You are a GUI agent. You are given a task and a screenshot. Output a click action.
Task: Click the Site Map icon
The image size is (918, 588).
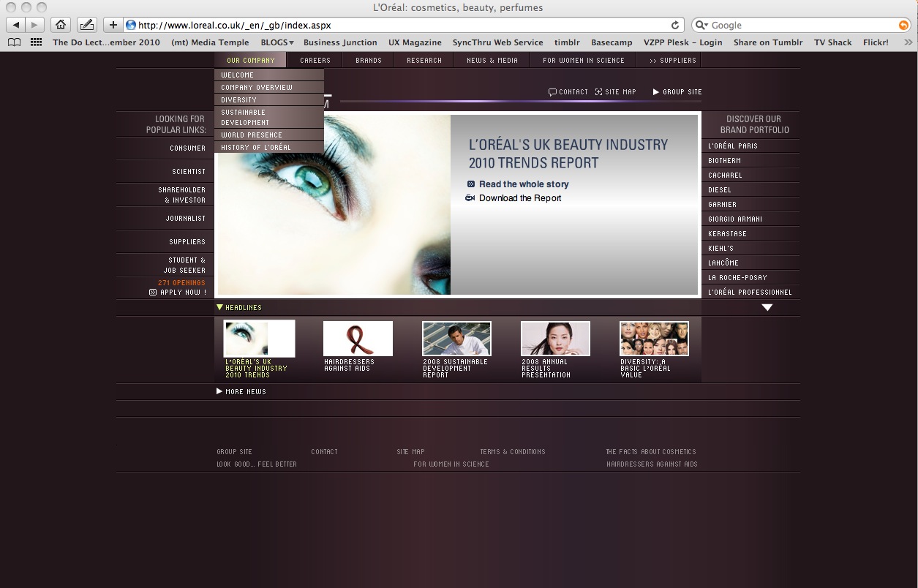point(598,92)
